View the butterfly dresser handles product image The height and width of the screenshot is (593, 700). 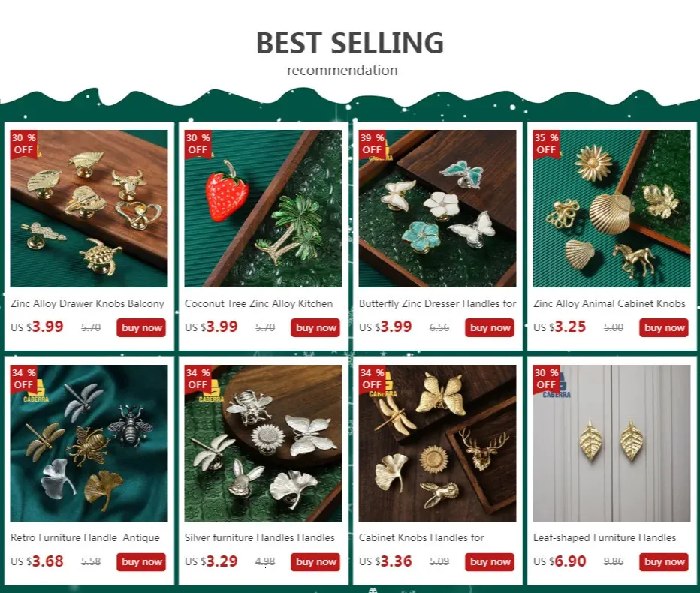(437, 209)
